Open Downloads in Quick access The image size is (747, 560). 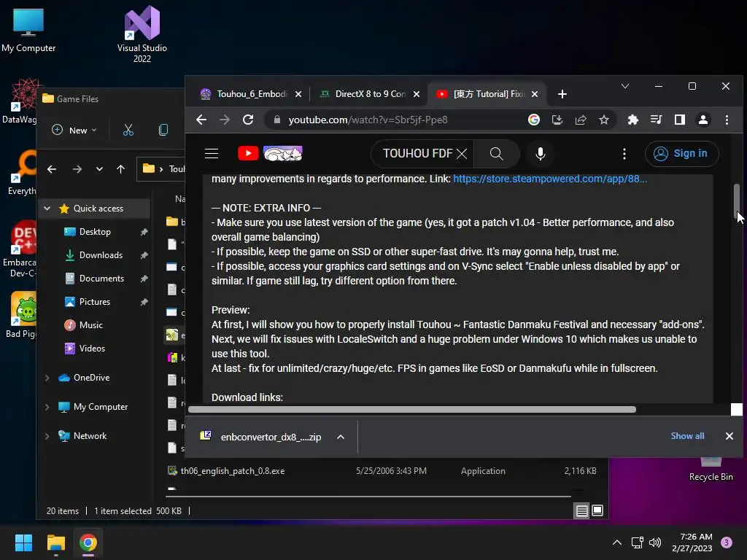pyautogui.click(x=101, y=254)
